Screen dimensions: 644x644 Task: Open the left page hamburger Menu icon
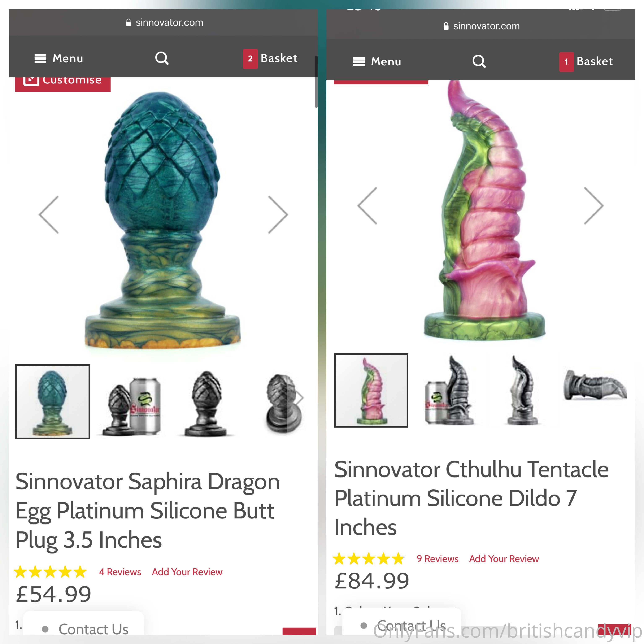click(40, 59)
